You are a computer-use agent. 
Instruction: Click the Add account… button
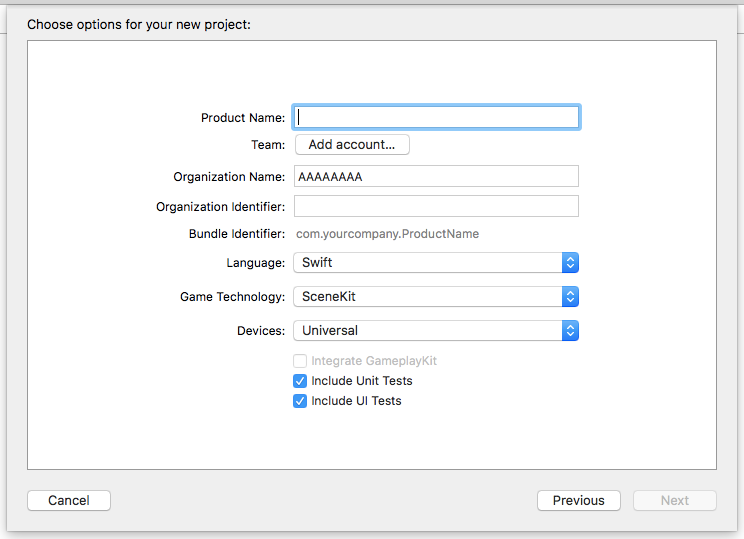(352, 145)
